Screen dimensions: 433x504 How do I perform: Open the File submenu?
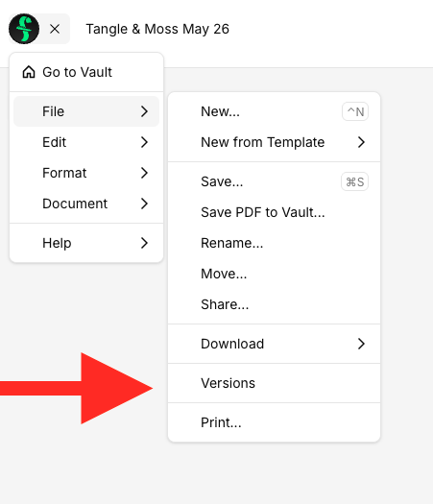(86, 111)
